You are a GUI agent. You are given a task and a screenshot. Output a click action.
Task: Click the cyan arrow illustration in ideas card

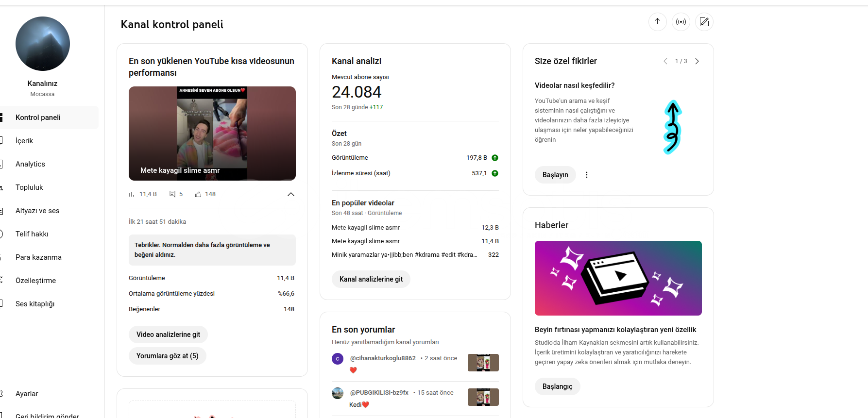[673, 127]
